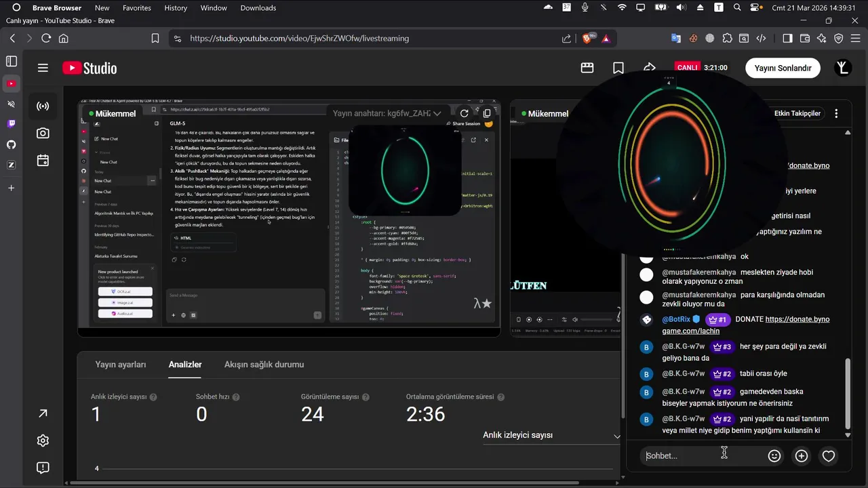Screen dimensions: 868x488
Task: Click the exit arrow icon above settings
Action: tap(43, 413)
